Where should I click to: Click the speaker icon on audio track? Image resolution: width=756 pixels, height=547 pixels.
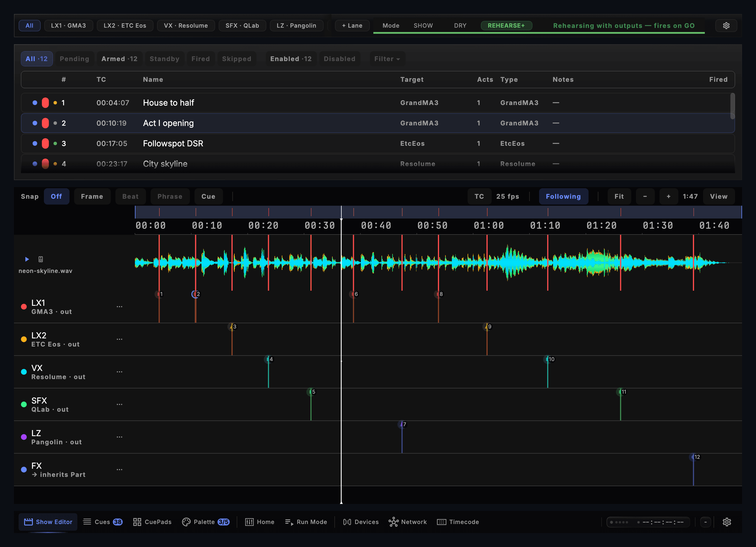[x=41, y=259]
